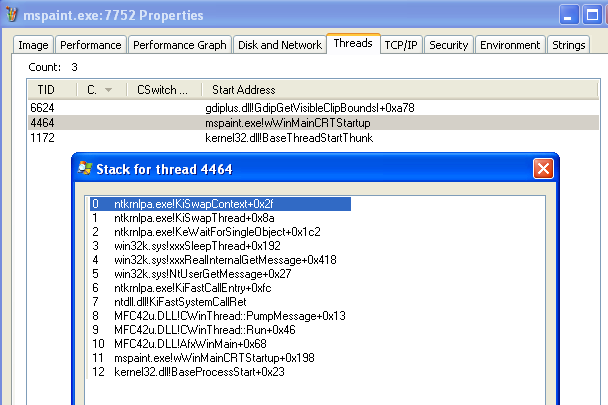Click the C. column header sort arrow
This screenshot has height=405, width=608.
109,90
